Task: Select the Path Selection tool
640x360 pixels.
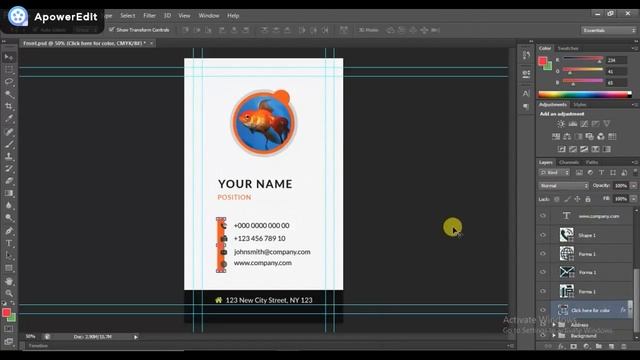Action: pyautogui.click(x=9, y=256)
